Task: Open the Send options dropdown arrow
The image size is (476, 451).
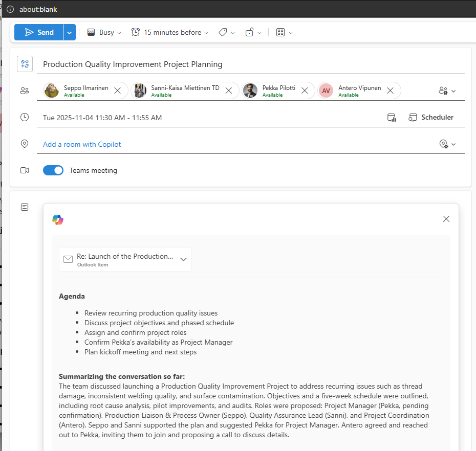Action: pos(70,32)
